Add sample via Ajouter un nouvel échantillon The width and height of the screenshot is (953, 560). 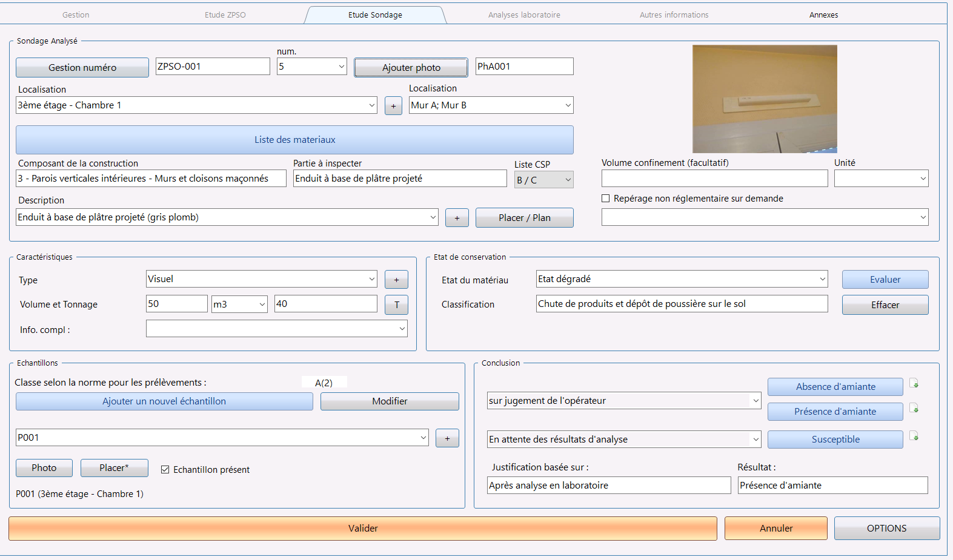pyautogui.click(x=164, y=401)
